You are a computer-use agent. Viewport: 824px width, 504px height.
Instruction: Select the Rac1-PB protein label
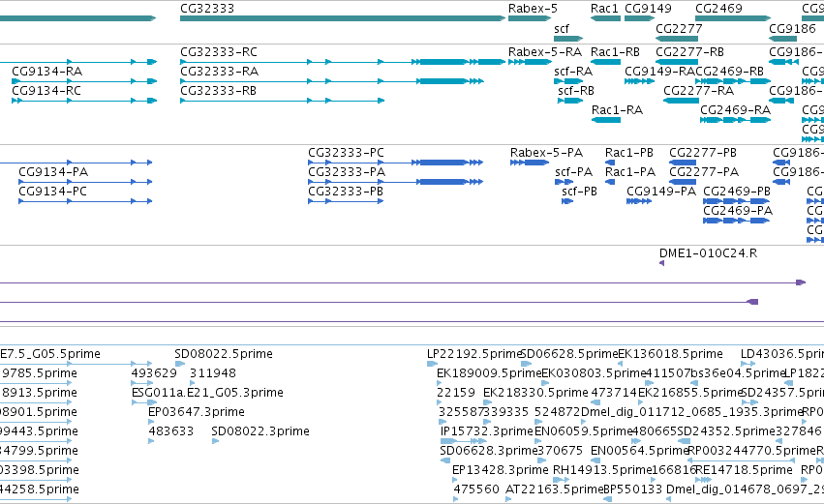629,153
